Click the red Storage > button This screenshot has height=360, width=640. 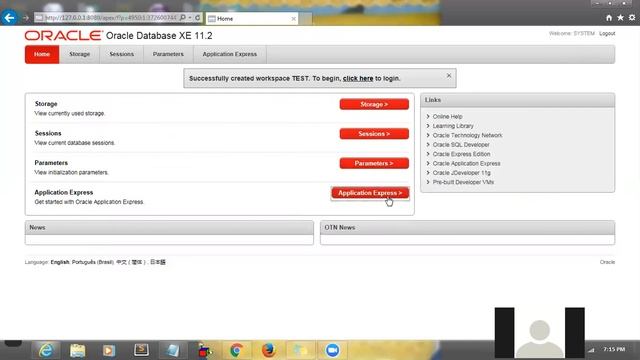coord(374,104)
